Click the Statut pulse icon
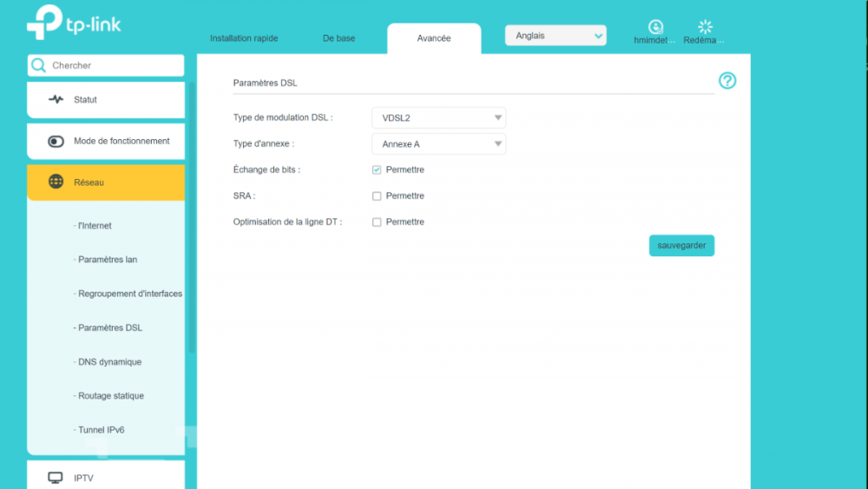868x489 pixels. click(56, 100)
